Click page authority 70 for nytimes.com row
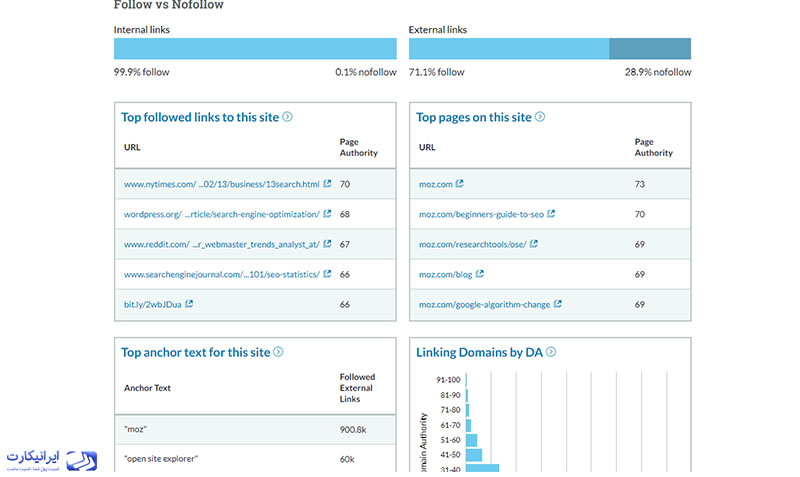800x477 pixels. tap(345, 184)
